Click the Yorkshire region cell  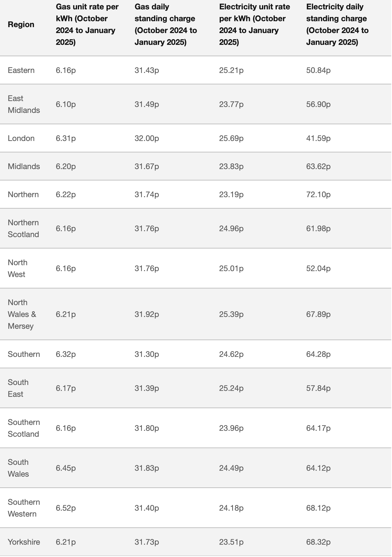(24, 542)
